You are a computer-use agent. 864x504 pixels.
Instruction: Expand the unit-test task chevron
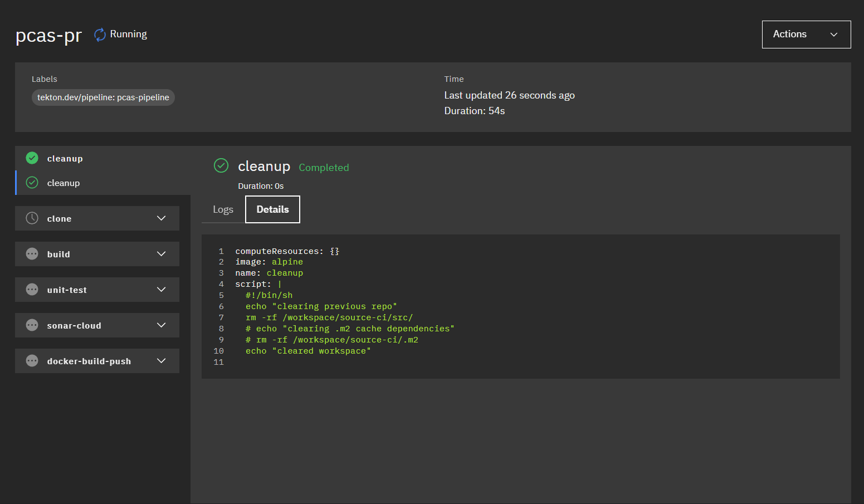click(162, 290)
